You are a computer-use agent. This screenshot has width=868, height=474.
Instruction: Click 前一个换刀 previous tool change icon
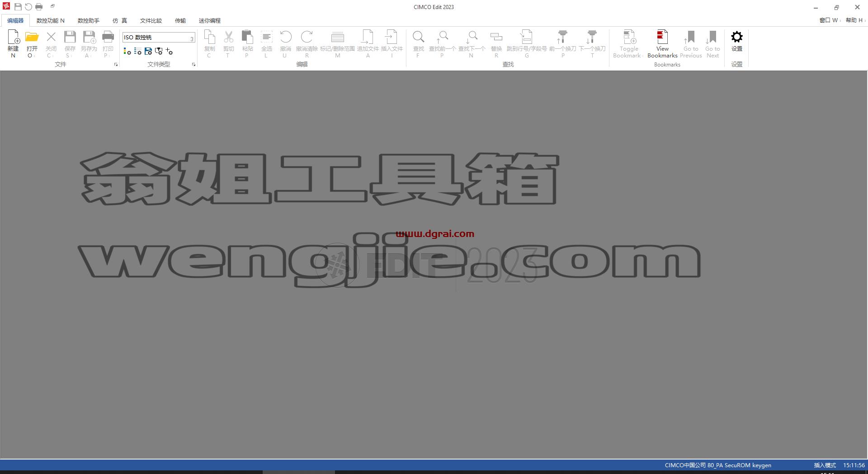(562, 37)
